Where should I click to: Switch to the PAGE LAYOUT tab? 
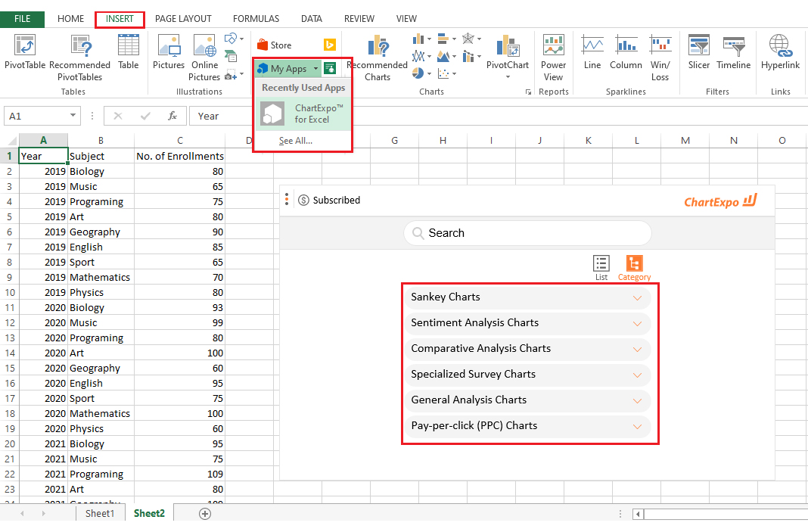tap(183, 19)
